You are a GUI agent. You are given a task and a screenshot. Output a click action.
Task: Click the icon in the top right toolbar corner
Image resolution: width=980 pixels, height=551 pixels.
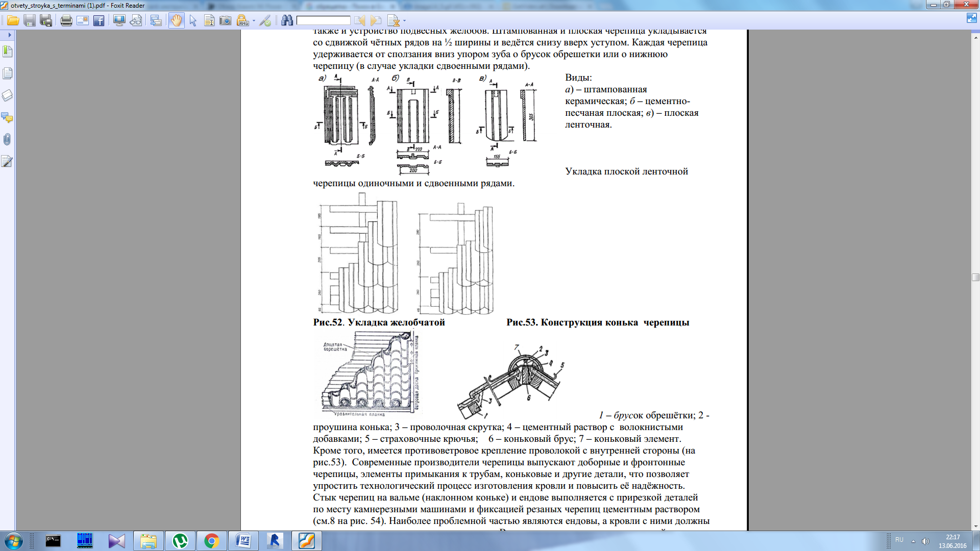tap(971, 18)
